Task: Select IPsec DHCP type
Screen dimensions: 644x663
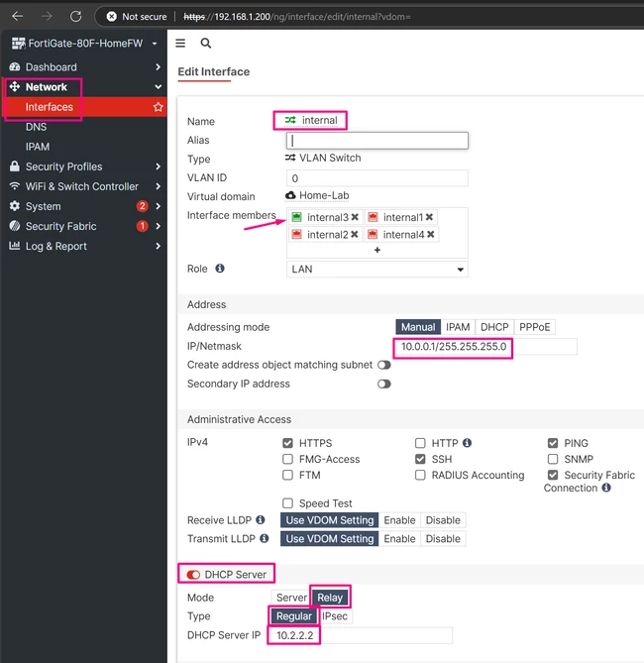Action: pos(335,616)
